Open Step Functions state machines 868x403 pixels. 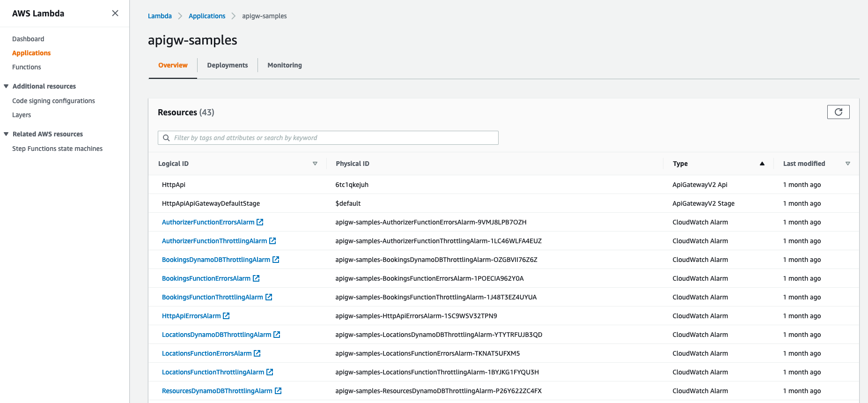pyautogui.click(x=57, y=149)
